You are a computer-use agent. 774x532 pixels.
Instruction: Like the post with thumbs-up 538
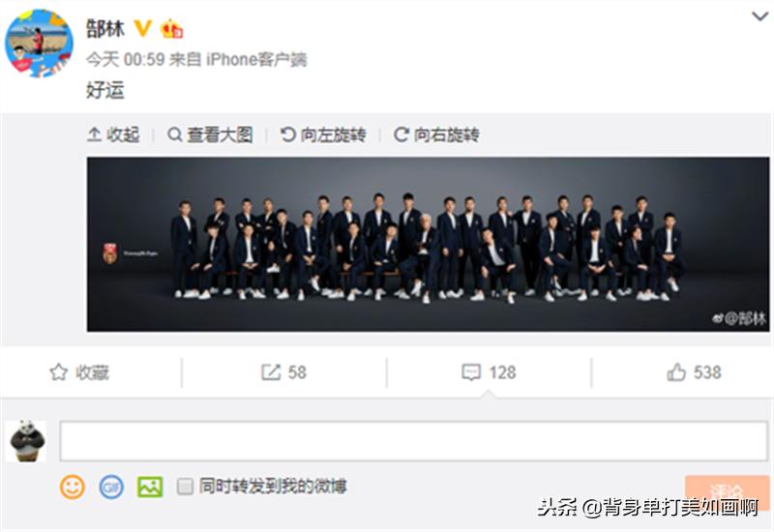[x=694, y=372]
